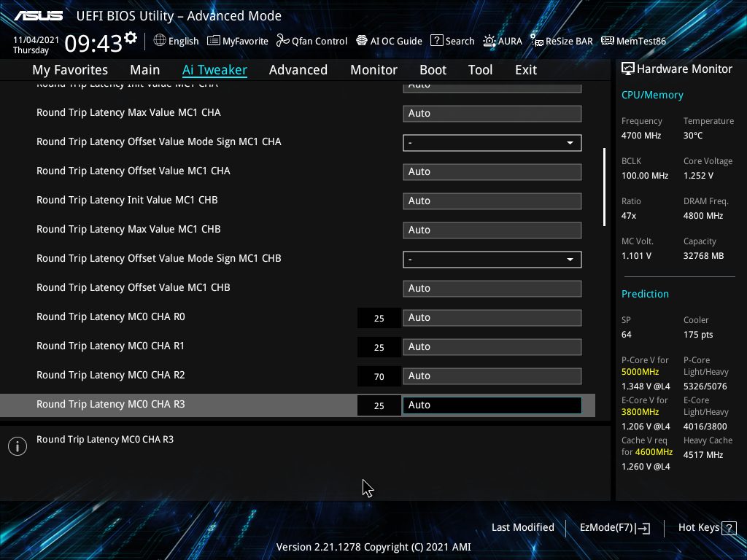This screenshot has width=747, height=560.
Task: Launch MemTest86 icon
Action: tap(608, 41)
